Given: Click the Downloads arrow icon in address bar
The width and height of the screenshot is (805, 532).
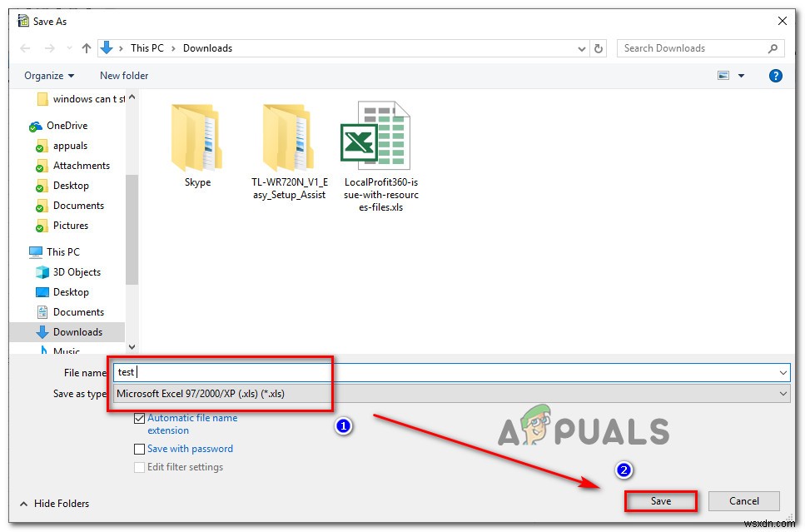Looking at the screenshot, I should (x=107, y=47).
